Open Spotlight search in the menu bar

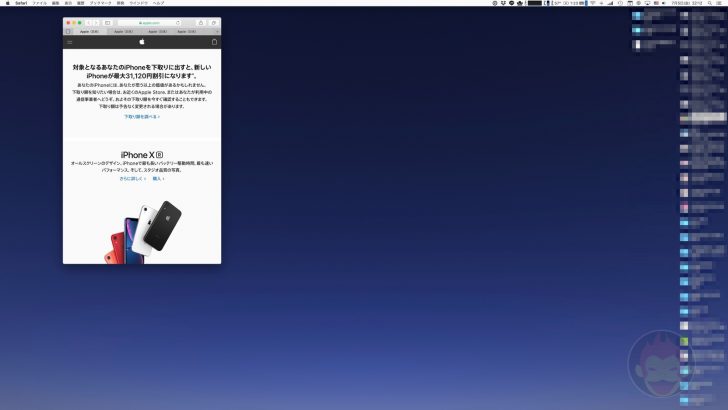tap(709, 3)
